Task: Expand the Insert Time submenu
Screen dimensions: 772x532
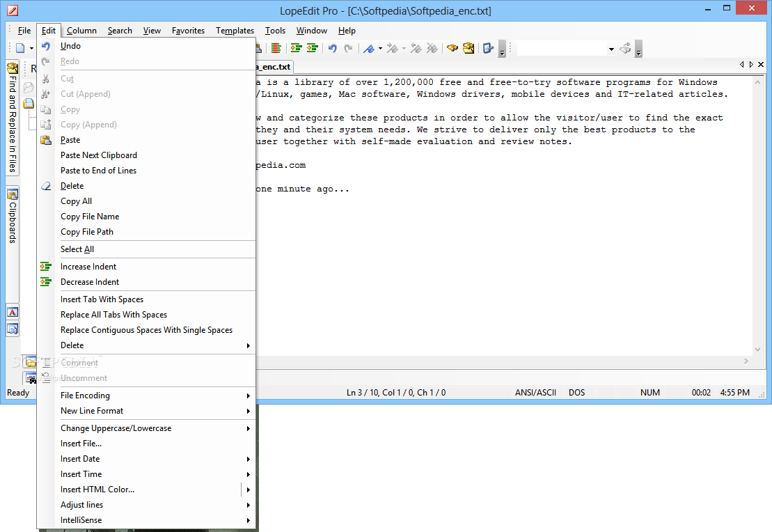Action: (146, 474)
